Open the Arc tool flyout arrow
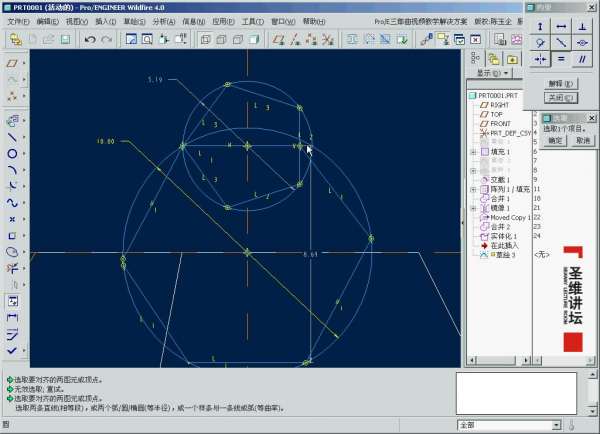 24,170
